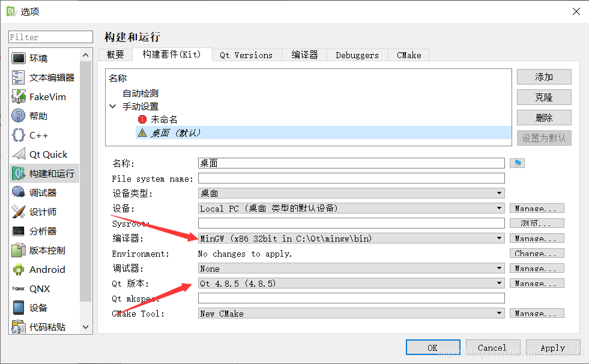This screenshot has width=589, height=364.
Task: Click the kit icon button next to name field
Action: tap(518, 163)
